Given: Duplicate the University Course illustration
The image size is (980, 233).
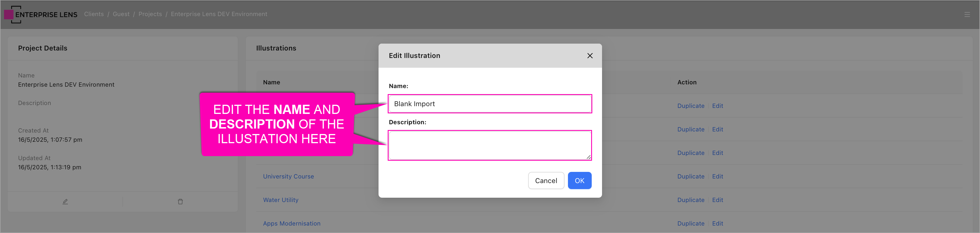Looking at the screenshot, I should pos(690,176).
